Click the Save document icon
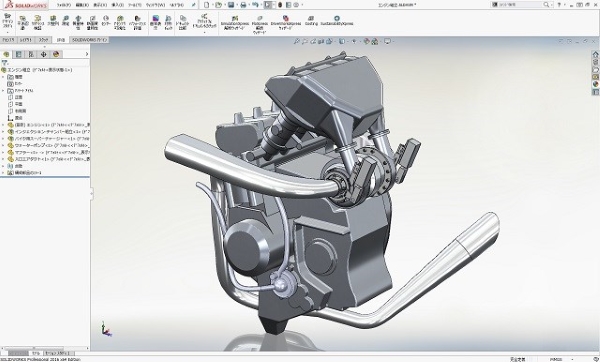This screenshot has width=600, height=362. click(x=231, y=5)
